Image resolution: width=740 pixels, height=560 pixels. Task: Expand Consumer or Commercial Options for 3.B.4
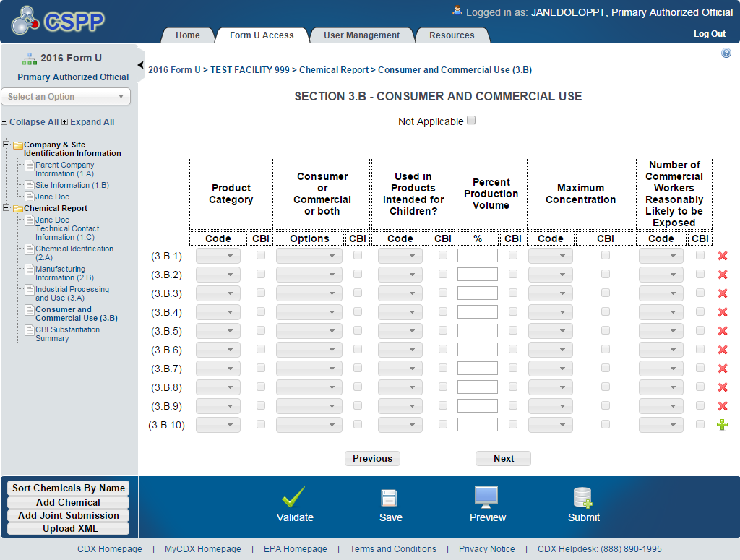(309, 312)
